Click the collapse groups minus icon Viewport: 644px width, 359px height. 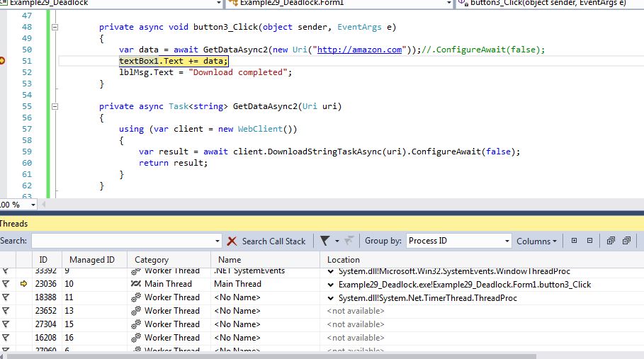[x=589, y=241]
